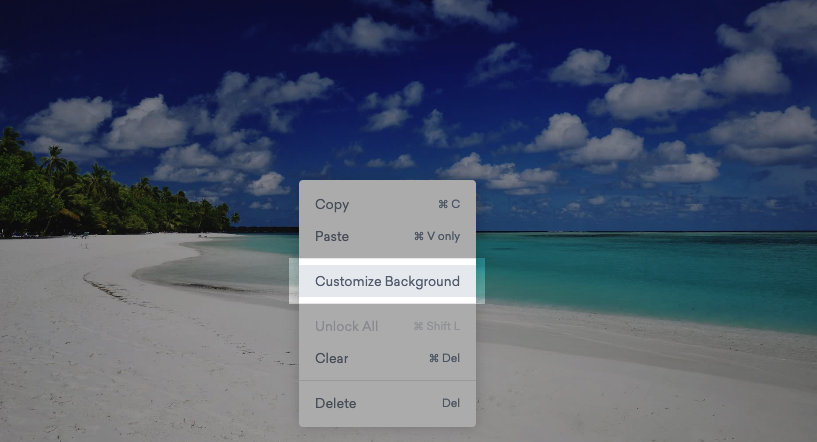Open Customize Background option
The width and height of the screenshot is (817, 442).
click(387, 281)
